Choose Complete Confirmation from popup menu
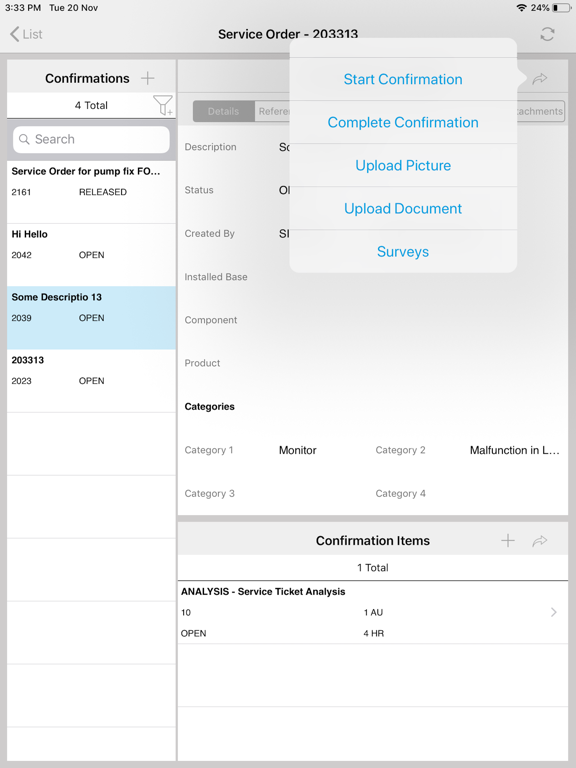 click(x=403, y=122)
